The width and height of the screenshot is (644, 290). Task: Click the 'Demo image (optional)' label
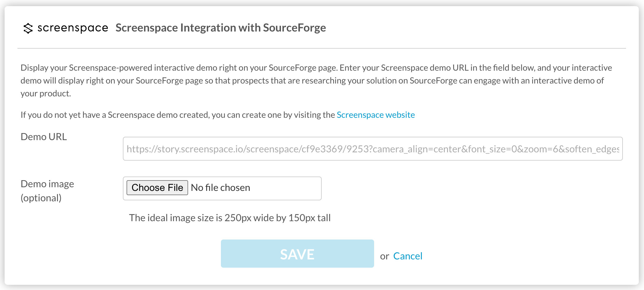point(47,190)
